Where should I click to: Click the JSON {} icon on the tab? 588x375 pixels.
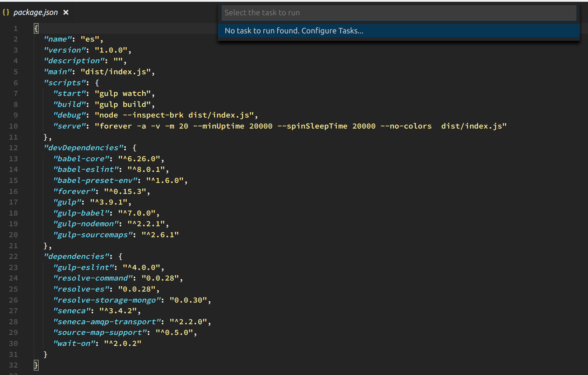[6, 12]
